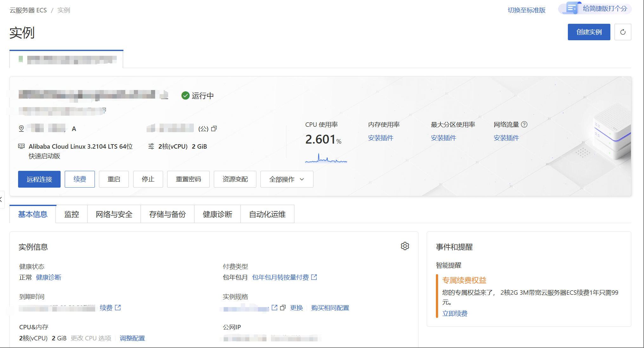The height and width of the screenshot is (348, 644).
Task: Expand the 全部操作 dropdown
Action: click(x=286, y=179)
